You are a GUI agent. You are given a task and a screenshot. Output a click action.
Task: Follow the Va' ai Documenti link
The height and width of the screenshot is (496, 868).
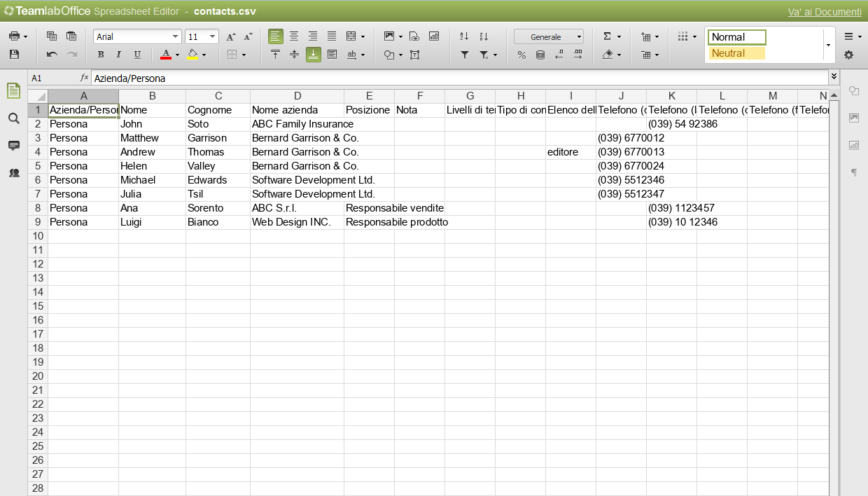(x=825, y=12)
